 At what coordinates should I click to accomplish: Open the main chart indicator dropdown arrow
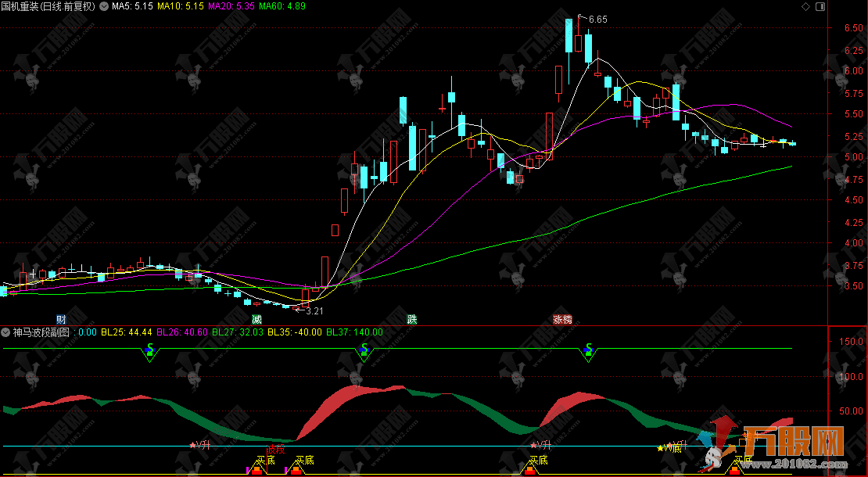pos(104,6)
